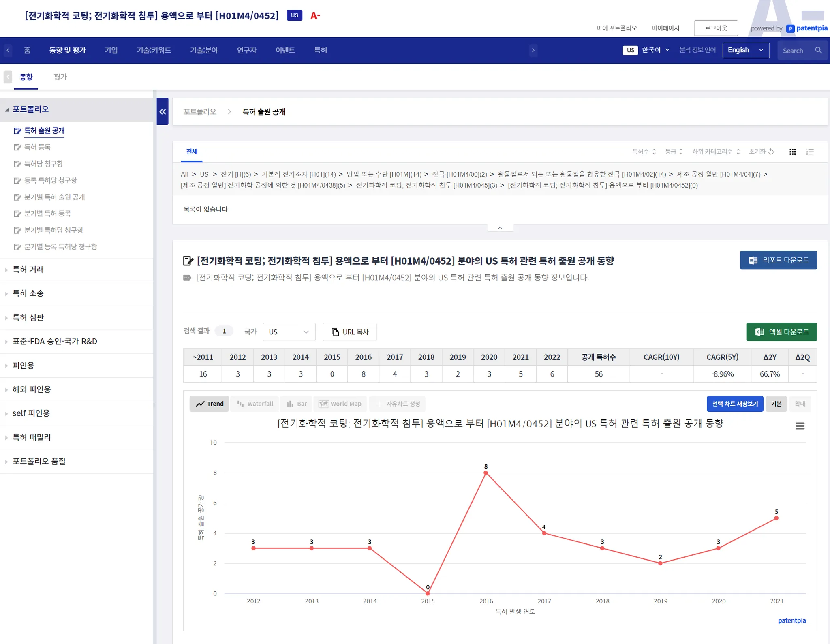Click the 2016 data point on the trend line
Viewport: 830px width, 644px height.
[x=486, y=473]
